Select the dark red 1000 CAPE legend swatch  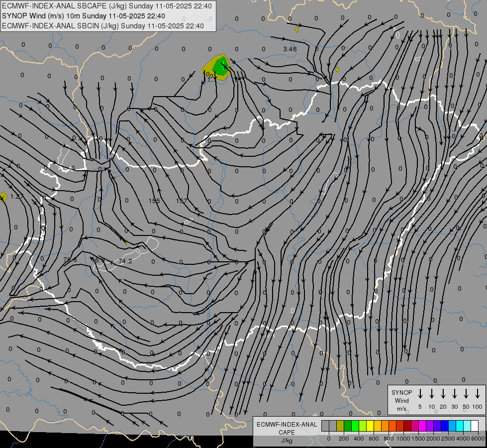(x=407, y=426)
